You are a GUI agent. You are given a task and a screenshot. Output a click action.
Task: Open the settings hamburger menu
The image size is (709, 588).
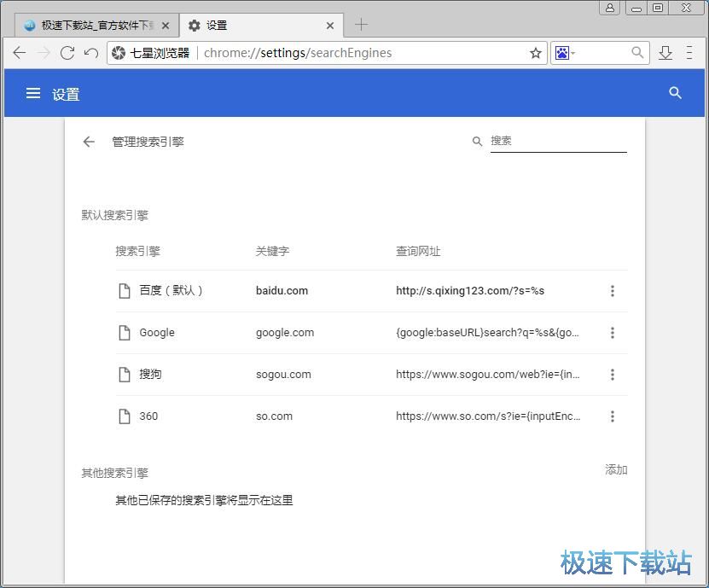(x=33, y=93)
